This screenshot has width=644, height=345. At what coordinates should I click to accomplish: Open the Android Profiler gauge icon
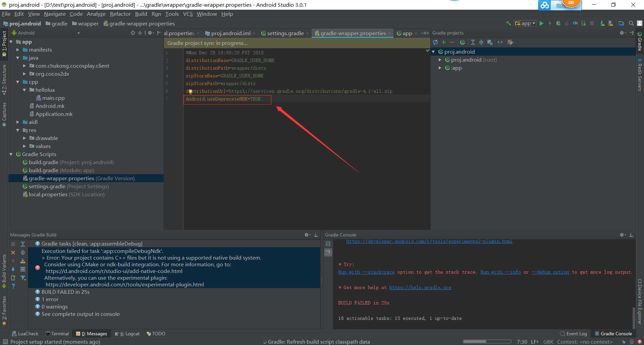click(575, 23)
